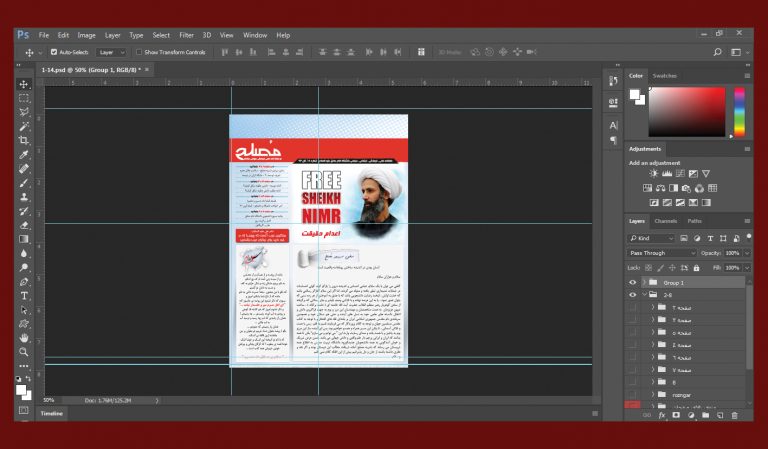Switch to the Channels tab
The height and width of the screenshot is (449, 768).
[665, 221]
